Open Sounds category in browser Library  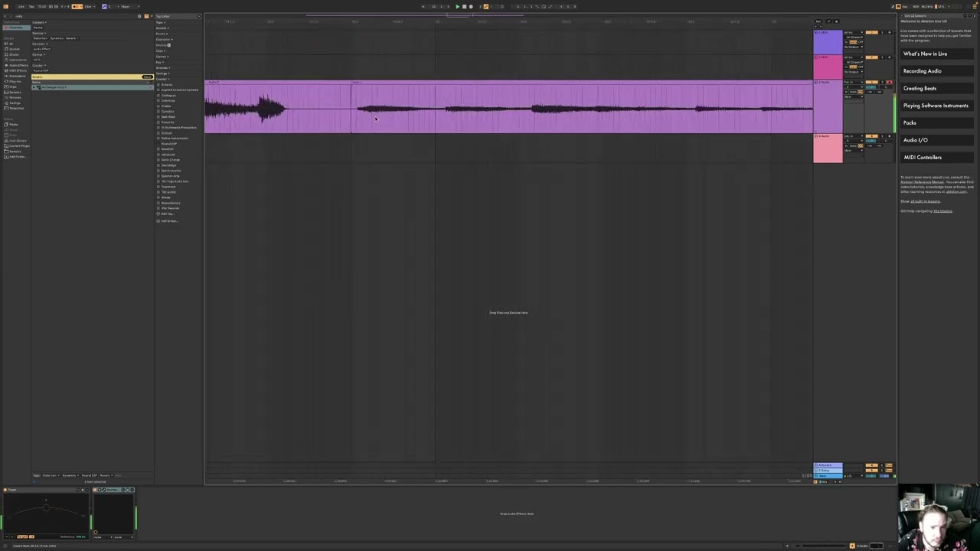click(14, 49)
